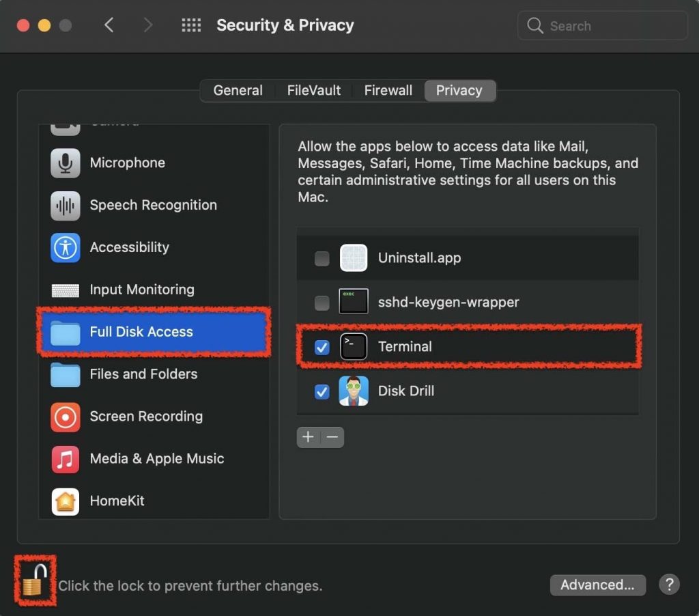Image resolution: width=699 pixels, height=616 pixels.
Task: Select Microphone in the privacy sidebar
Action: point(127,163)
